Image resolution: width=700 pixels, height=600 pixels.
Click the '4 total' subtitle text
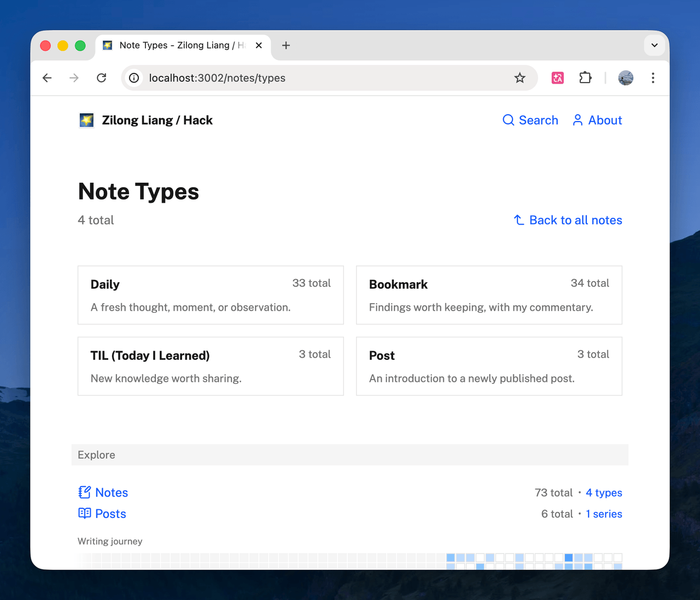click(96, 220)
